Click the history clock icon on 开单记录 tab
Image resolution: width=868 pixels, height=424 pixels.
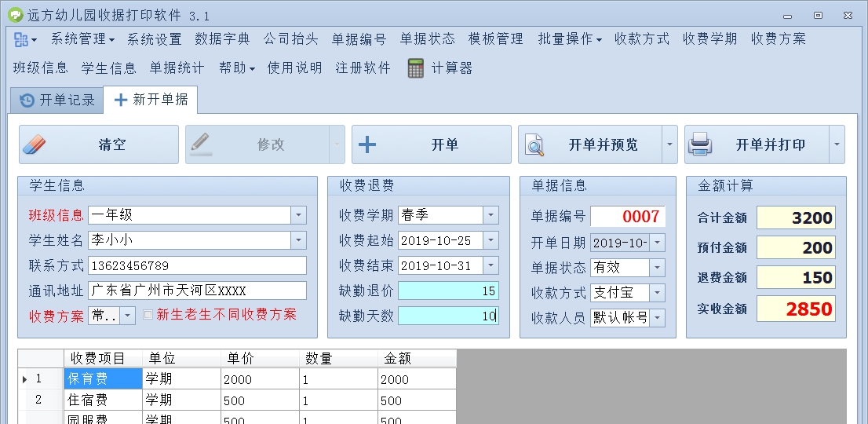click(27, 101)
